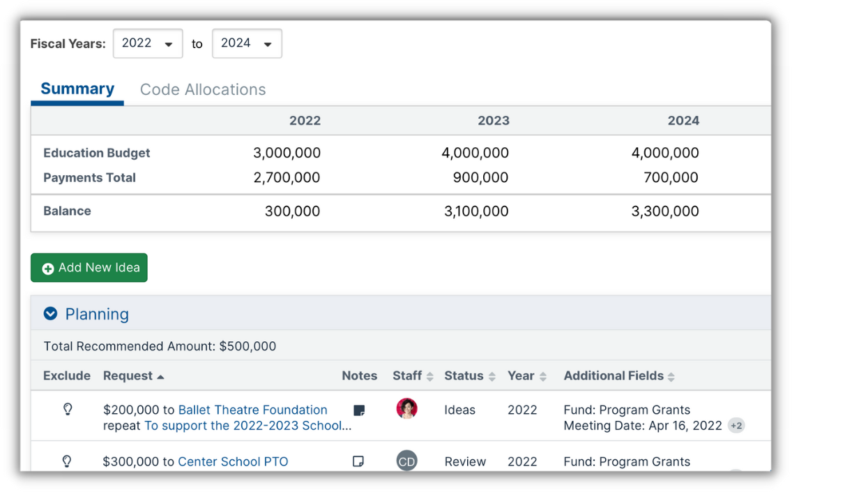Open the Ballet Theatre Foundation link
This screenshot has height=492, width=868.
pyautogui.click(x=252, y=410)
